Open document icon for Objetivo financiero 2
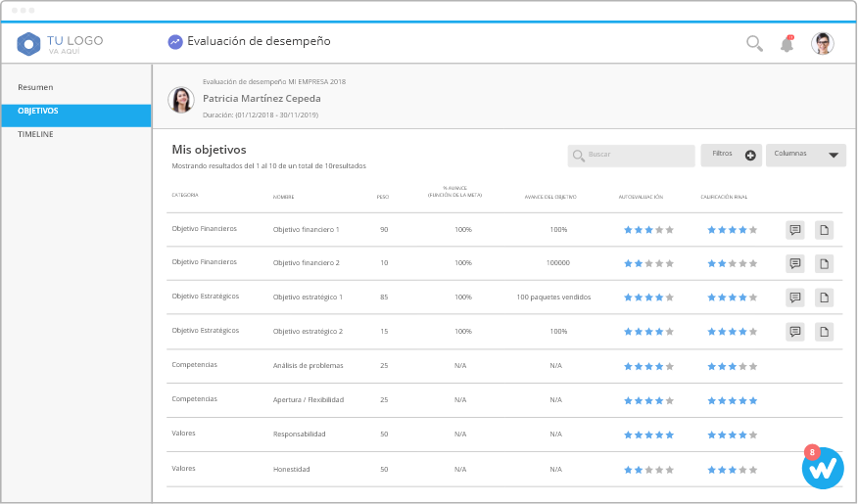Screen dimensions: 858x504 pyautogui.click(x=825, y=263)
